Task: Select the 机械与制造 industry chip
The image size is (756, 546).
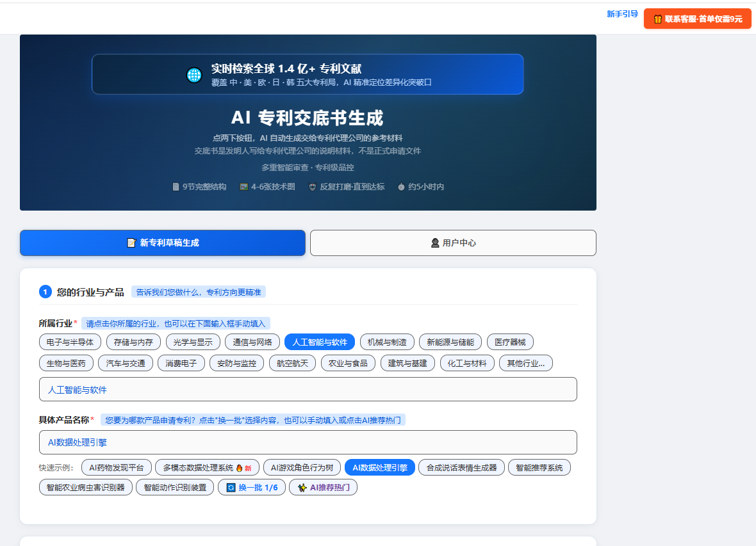Action: click(x=387, y=342)
